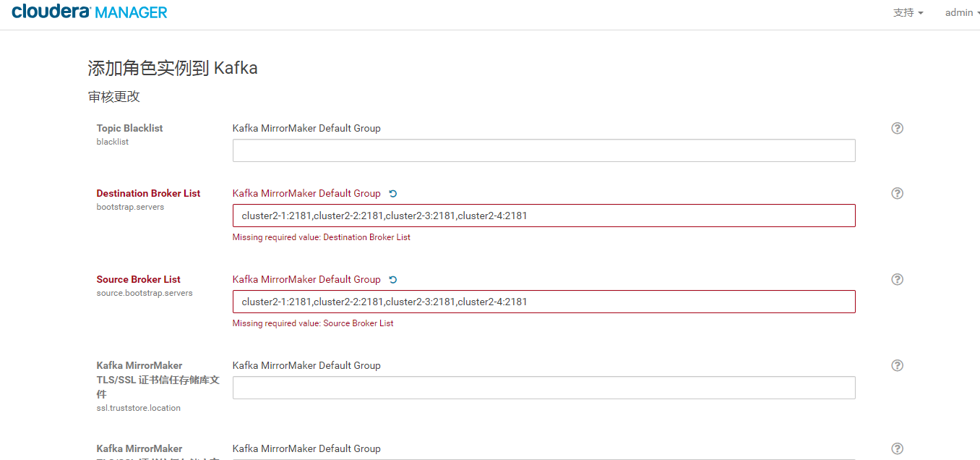This screenshot has height=460, width=980.
Task: Open help for Destination Broker List
Action: coord(898,193)
